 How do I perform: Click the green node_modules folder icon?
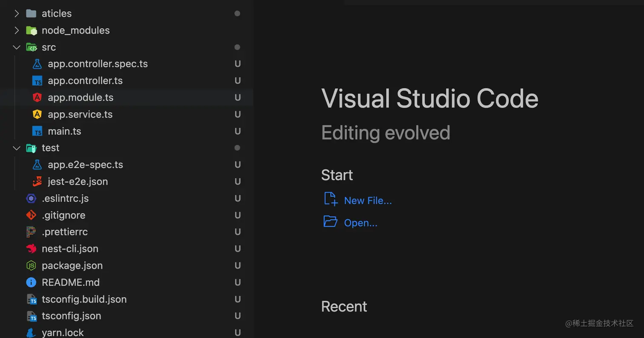click(x=31, y=30)
